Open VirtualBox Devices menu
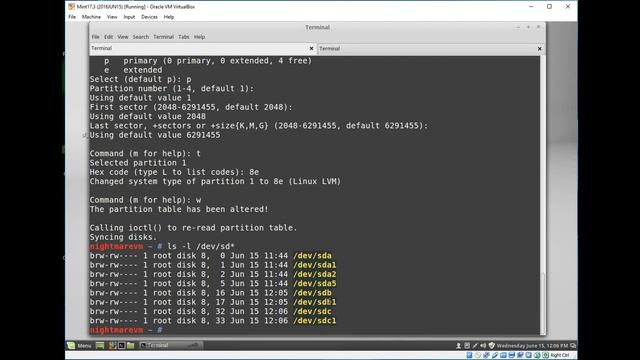The width and height of the screenshot is (640, 360). 149,17
